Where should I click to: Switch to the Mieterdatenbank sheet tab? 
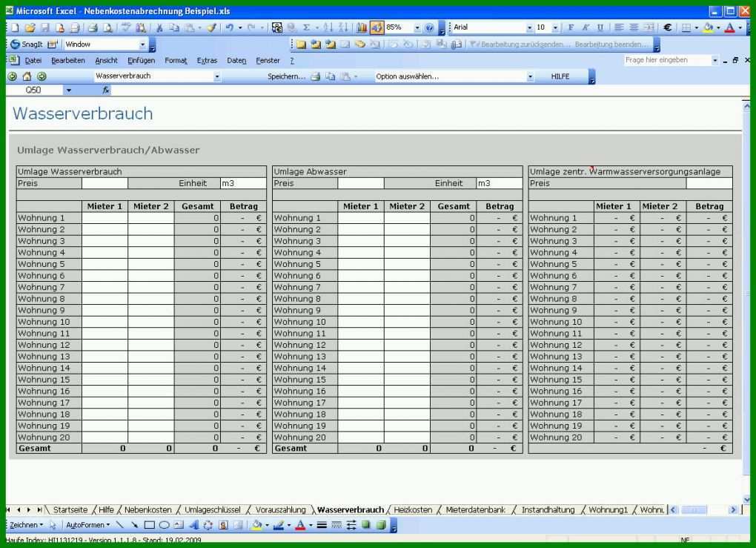click(x=475, y=510)
